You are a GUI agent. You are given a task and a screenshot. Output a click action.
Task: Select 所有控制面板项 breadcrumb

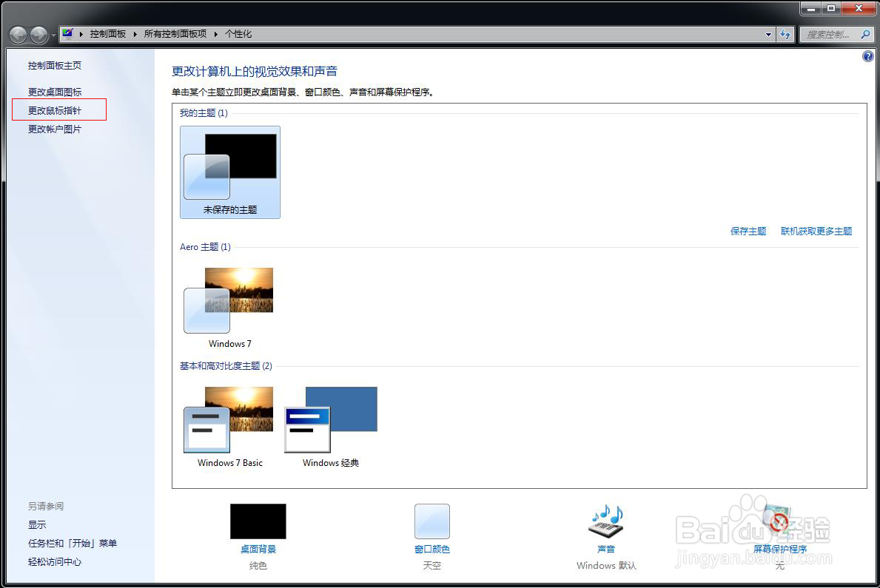[175, 34]
